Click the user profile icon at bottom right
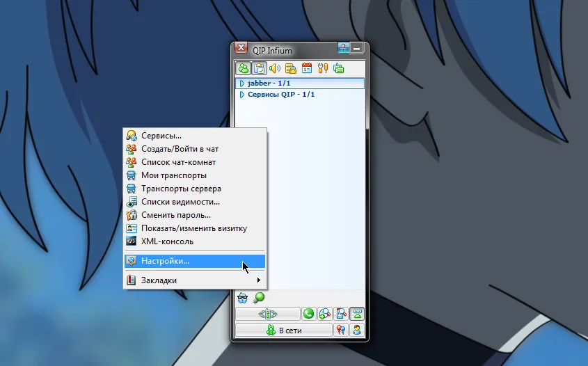 pos(356,330)
